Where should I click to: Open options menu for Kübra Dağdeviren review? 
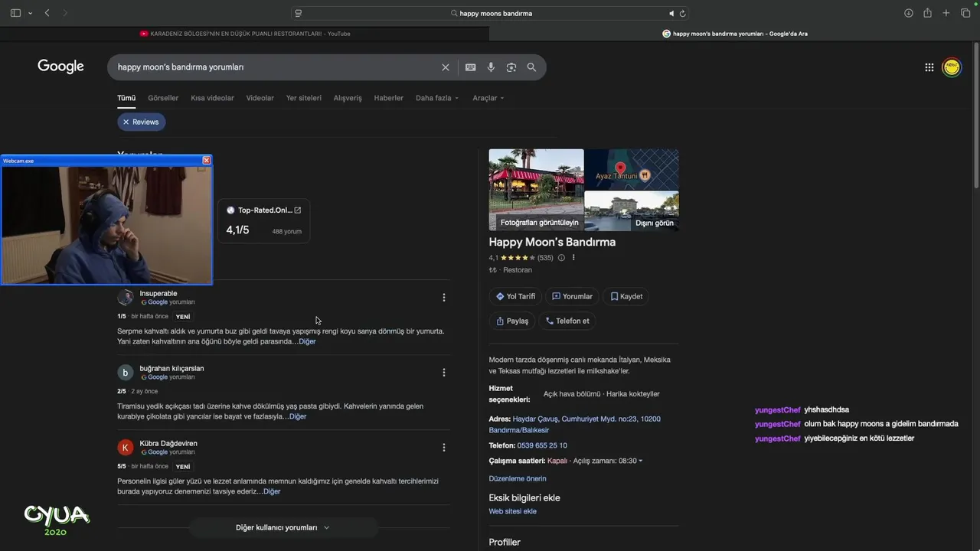(x=444, y=448)
